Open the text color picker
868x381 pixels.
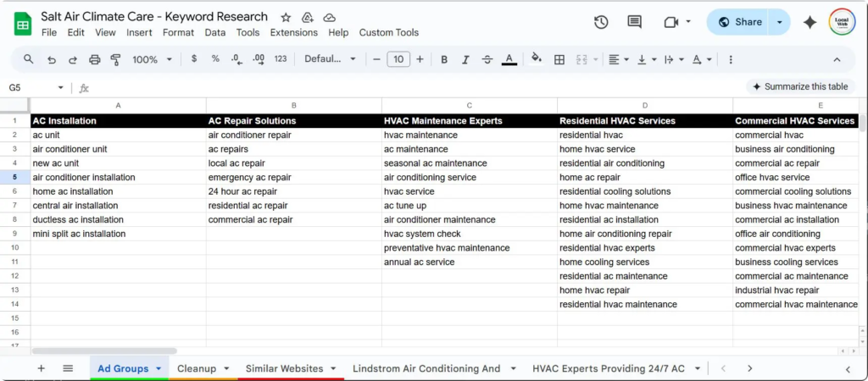pyautogui.click(x=509, y=59)
